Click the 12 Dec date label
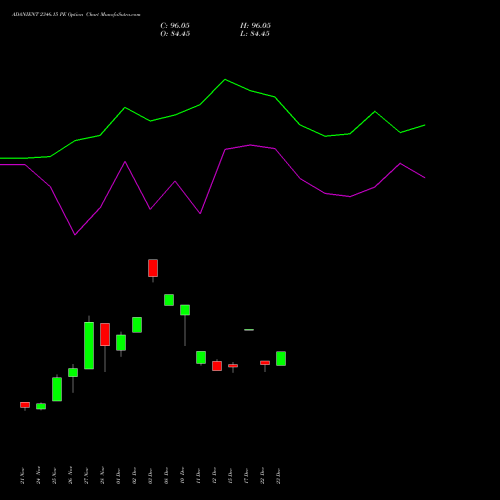Viewport: 500px width, 500px height. 214,476
